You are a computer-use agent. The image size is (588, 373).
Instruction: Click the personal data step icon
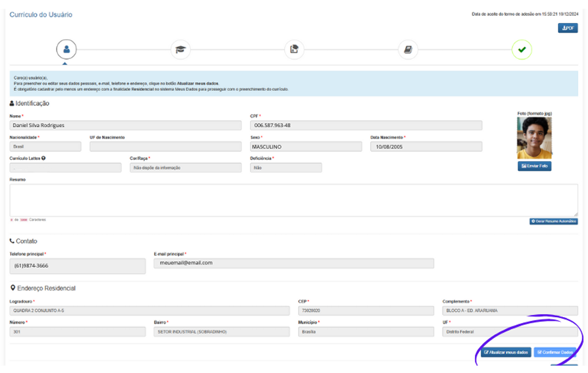coord(66,49)
